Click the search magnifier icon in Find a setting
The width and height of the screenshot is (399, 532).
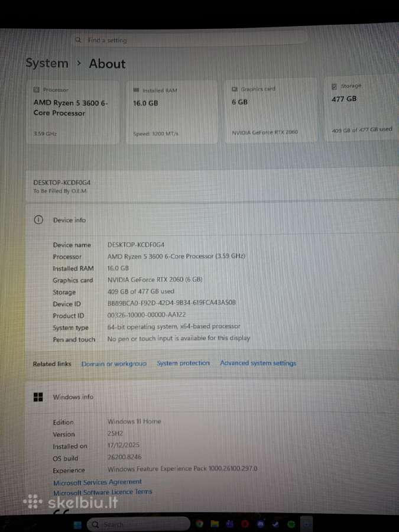[79, 40]
